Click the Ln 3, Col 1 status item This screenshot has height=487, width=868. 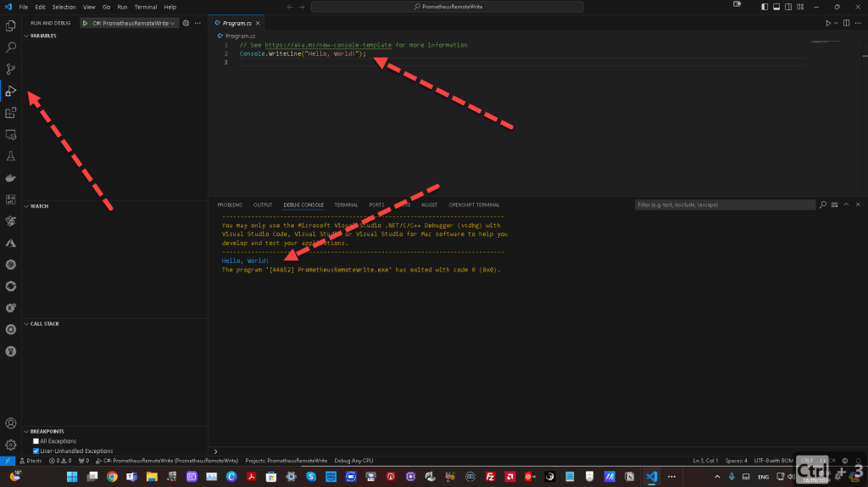point(705,461)
